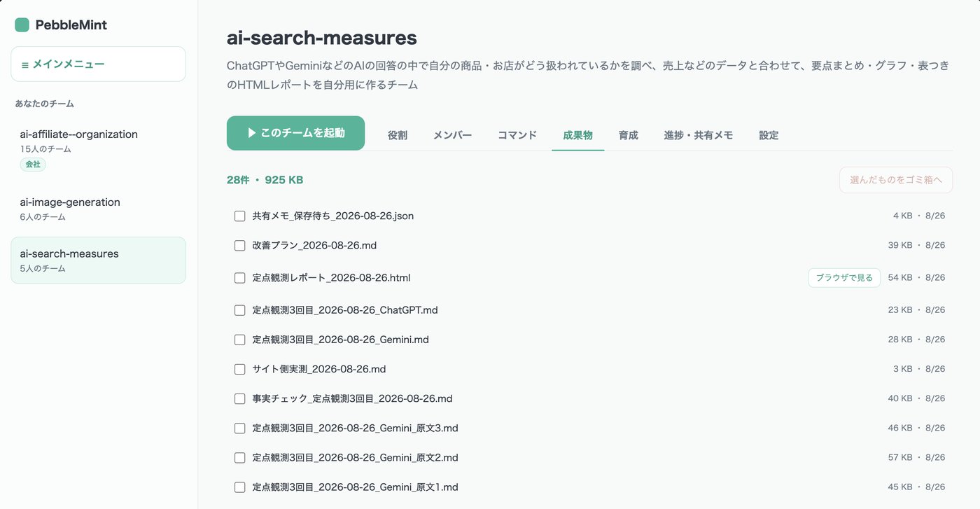Launch team with このチームを起動 button
Viewport: 980px width, 509px height.
pos(295,133)
